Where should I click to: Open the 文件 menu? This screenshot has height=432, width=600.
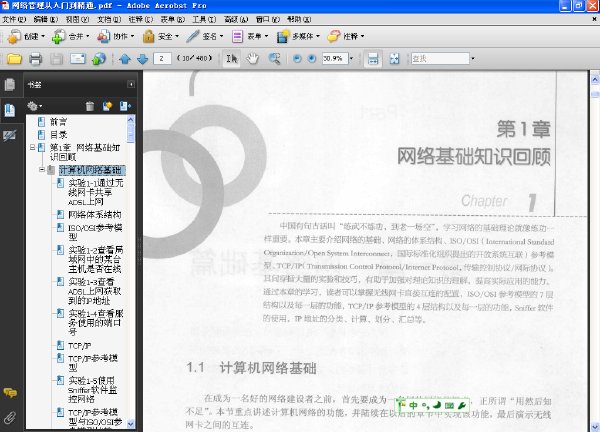coord(14,19)
